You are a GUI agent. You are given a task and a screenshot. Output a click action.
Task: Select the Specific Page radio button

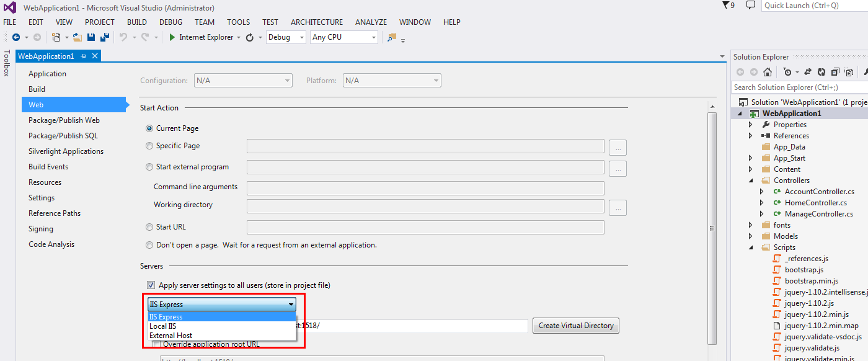pos(149,145)
